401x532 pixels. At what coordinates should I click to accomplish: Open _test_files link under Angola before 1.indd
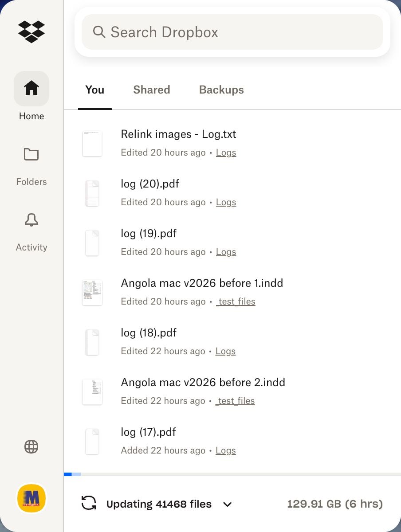click(x=236, y=301)
